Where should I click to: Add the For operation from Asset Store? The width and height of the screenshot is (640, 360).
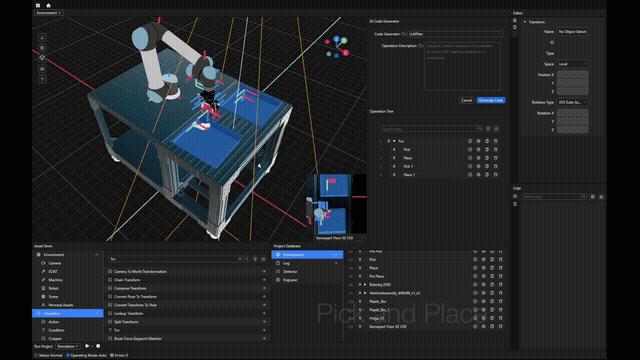[264, 330]
